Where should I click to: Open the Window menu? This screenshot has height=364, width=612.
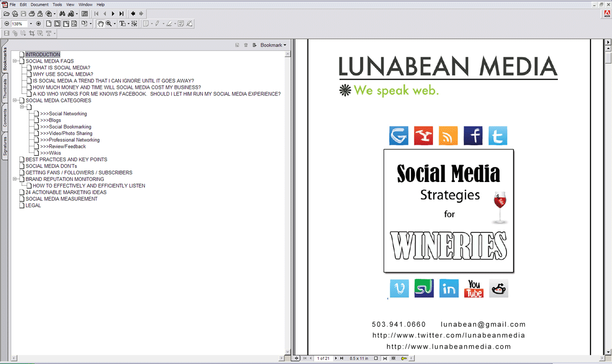pyautogui.click(x=86, y=5)
